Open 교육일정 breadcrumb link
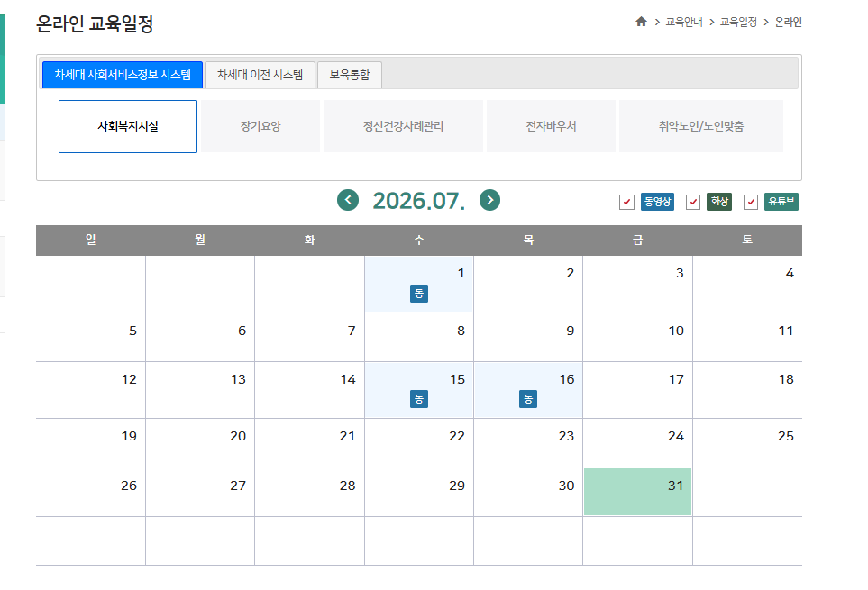 [x=738, y=22]
